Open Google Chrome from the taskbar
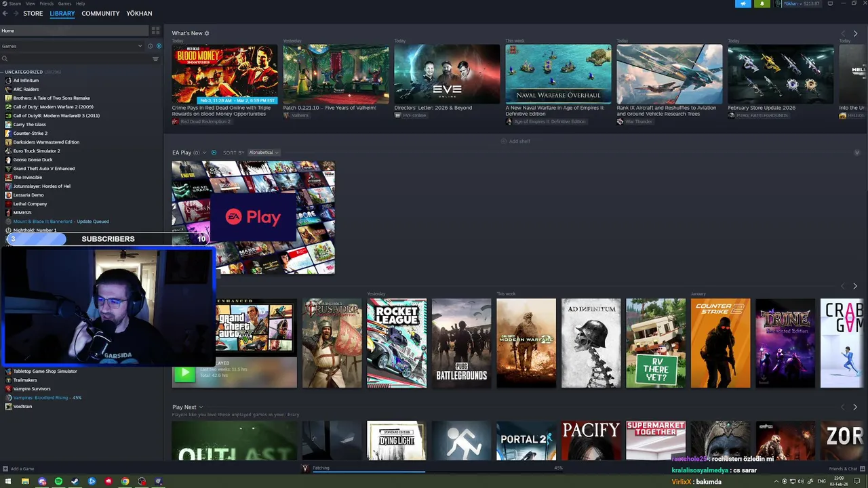The width and height of the screenshot is (868, 488). tap(125, 481)
